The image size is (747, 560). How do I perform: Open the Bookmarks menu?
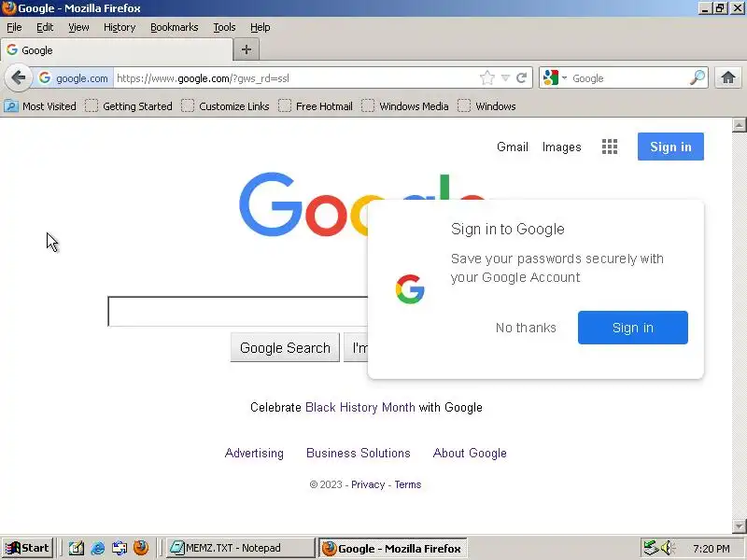(175, 28)
